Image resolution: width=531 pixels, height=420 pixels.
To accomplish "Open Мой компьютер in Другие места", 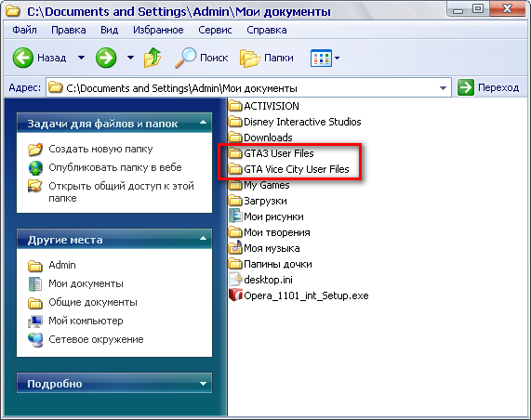I will pos(86,321).
